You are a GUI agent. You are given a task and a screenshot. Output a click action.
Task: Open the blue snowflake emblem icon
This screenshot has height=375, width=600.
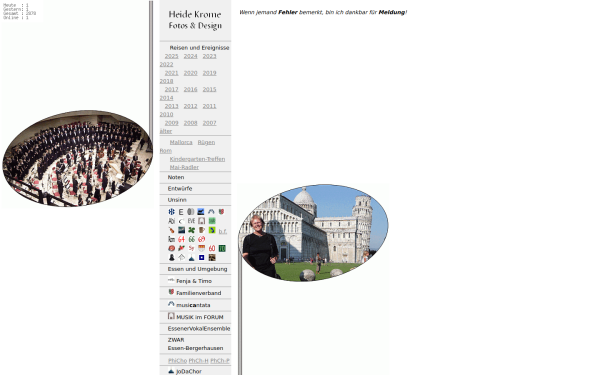pos(171,212)
